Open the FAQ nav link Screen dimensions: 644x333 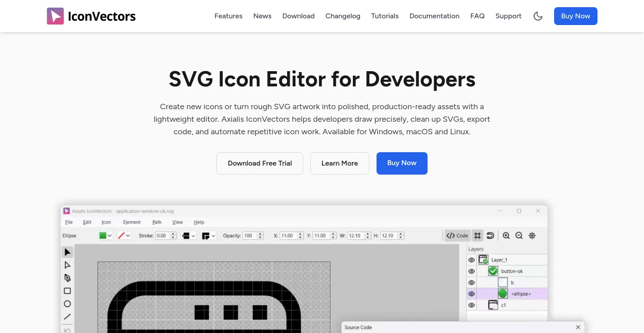[478, 16]
